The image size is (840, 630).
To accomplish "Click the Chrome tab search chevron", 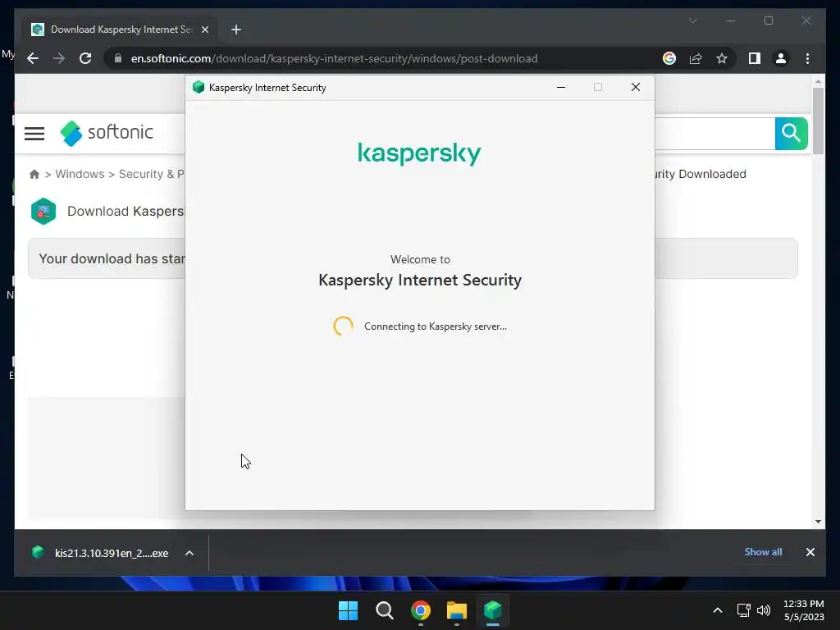I will click(692, 21).
